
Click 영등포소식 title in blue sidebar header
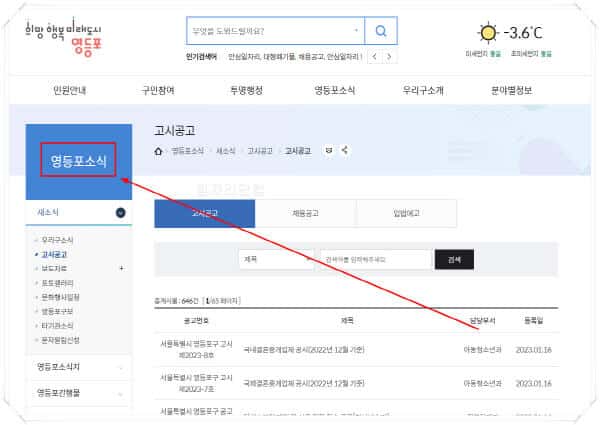[x=78, y=161]
